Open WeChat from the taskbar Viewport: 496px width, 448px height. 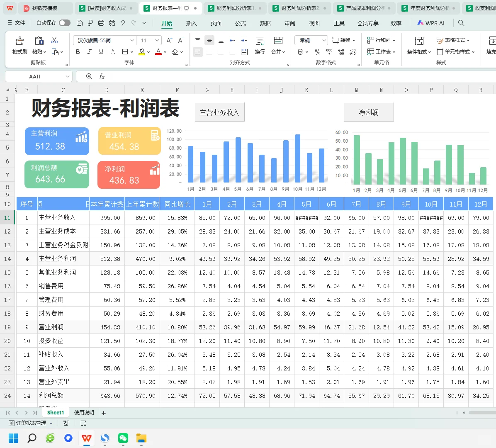tap(123, 438)
